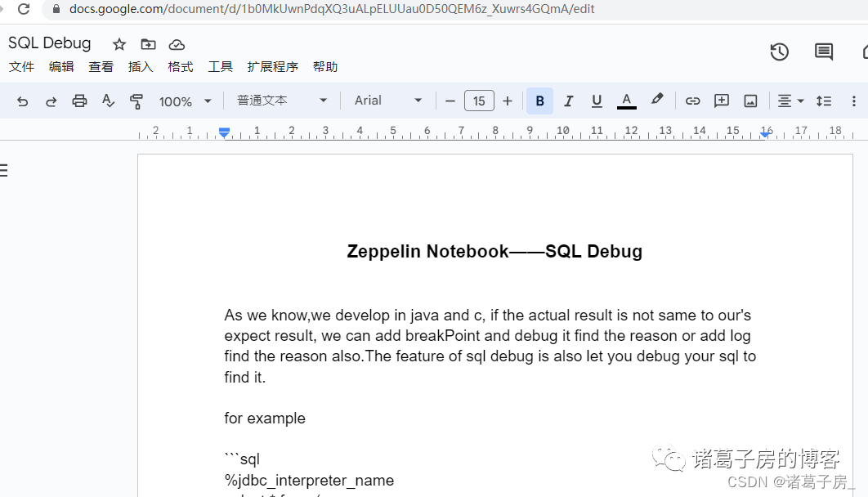
Task: Click the text 'for example'
Action: [265, 419]
